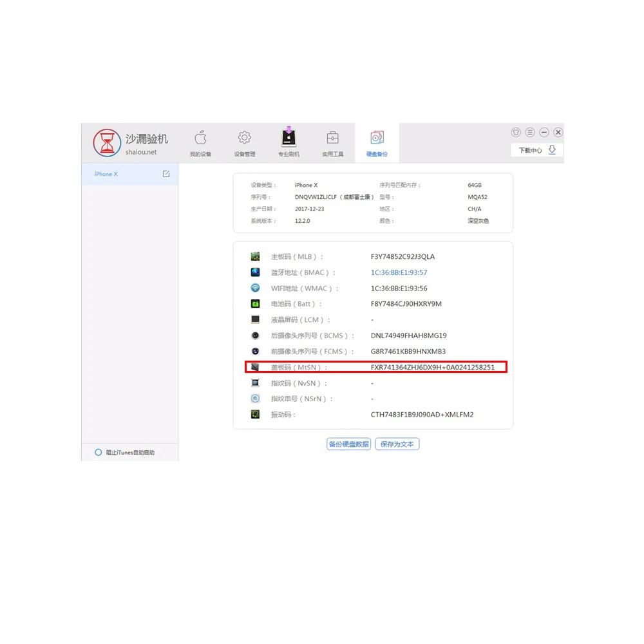This screenshot has height=644, width=644.
Task: Click the WIFI地址 (WMAC) wifi icon
Action: pos(256,288)
